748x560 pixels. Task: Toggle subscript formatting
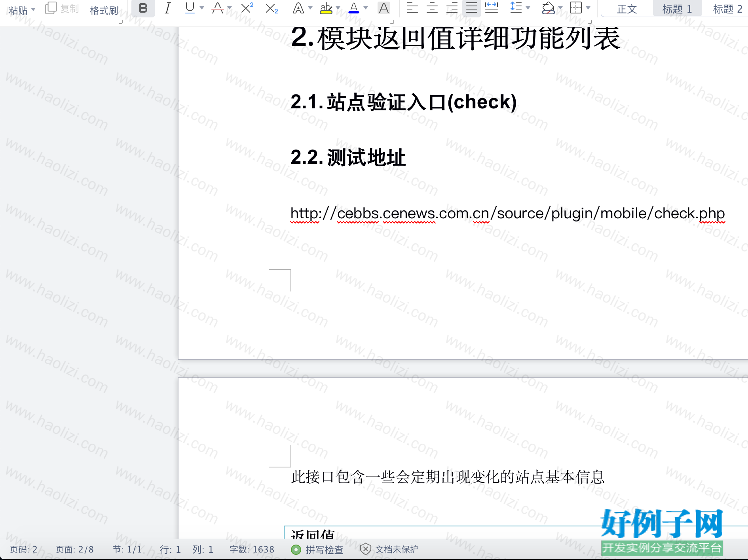271,8
